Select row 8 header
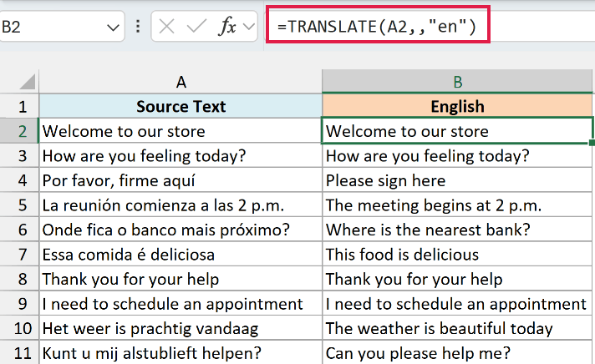 pos(19,279)
